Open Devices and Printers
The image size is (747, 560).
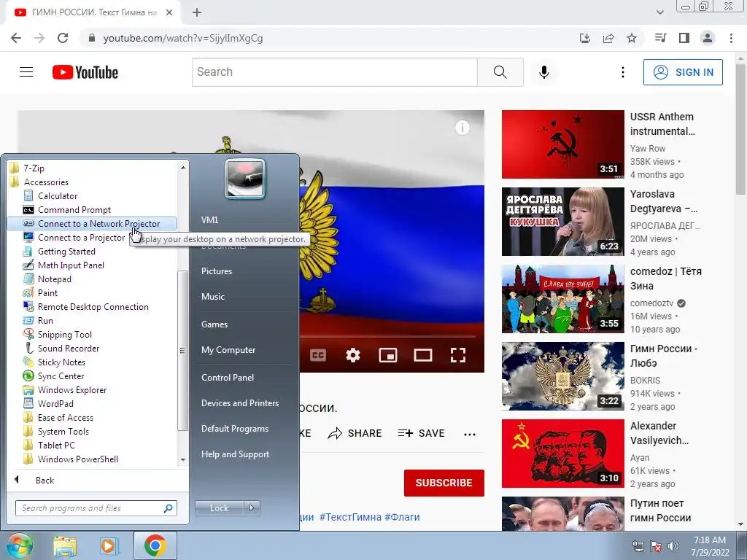pyautogui.click(x=239, y=402)
